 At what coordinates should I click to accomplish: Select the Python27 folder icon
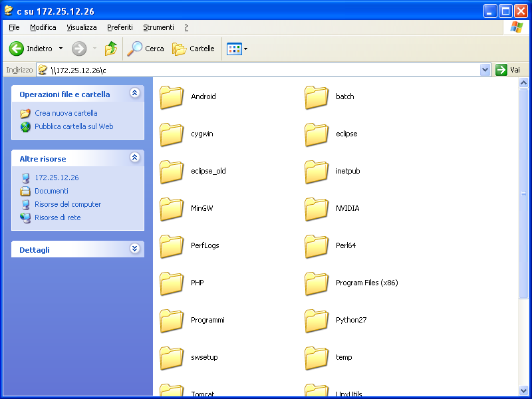click(x=317, y=321)
